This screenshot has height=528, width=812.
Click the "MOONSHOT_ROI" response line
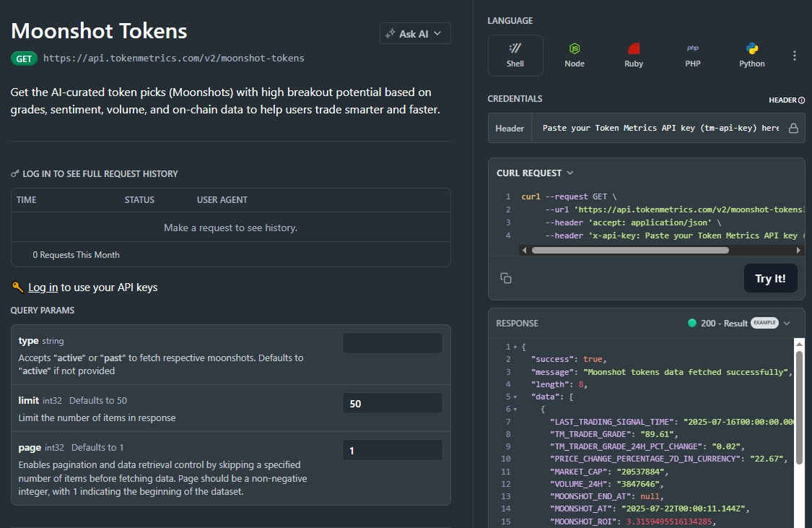coord(633,521)
